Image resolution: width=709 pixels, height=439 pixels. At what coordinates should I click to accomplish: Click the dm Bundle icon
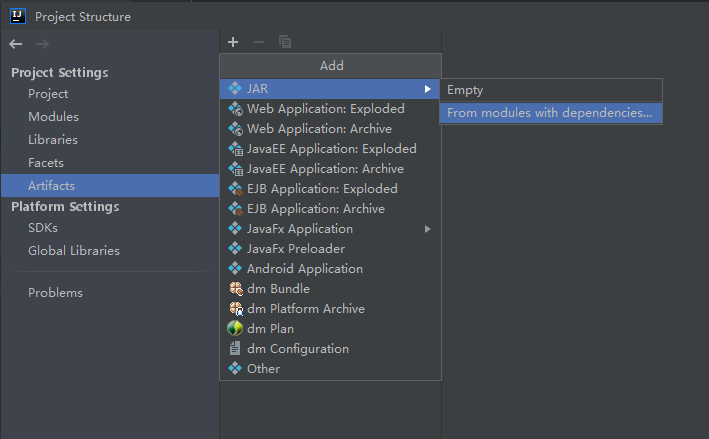[236, 288]
